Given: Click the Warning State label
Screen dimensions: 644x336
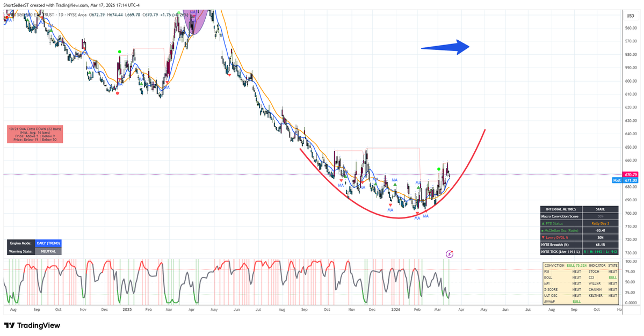Looking at the screenshot, I should (x=21, y=251).
